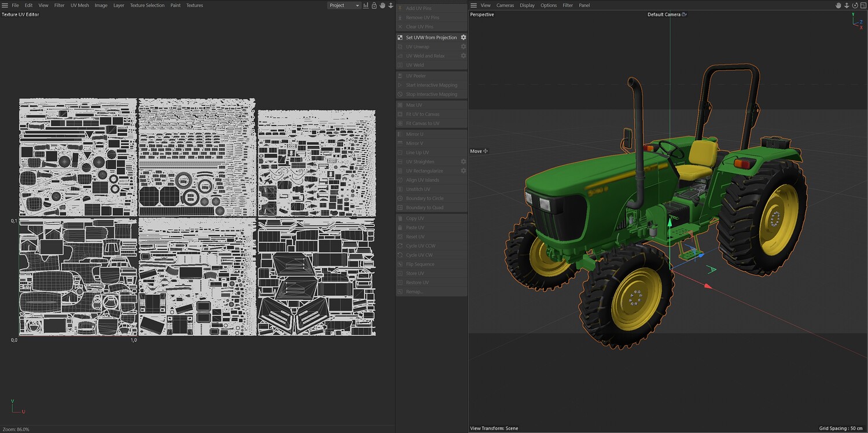Click the Reset UV command

tap(415, 237)
